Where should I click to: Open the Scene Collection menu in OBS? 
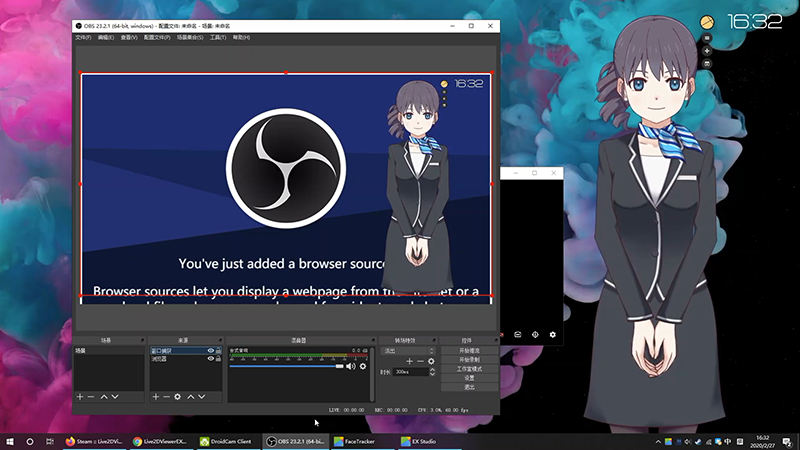click(190, 38)
